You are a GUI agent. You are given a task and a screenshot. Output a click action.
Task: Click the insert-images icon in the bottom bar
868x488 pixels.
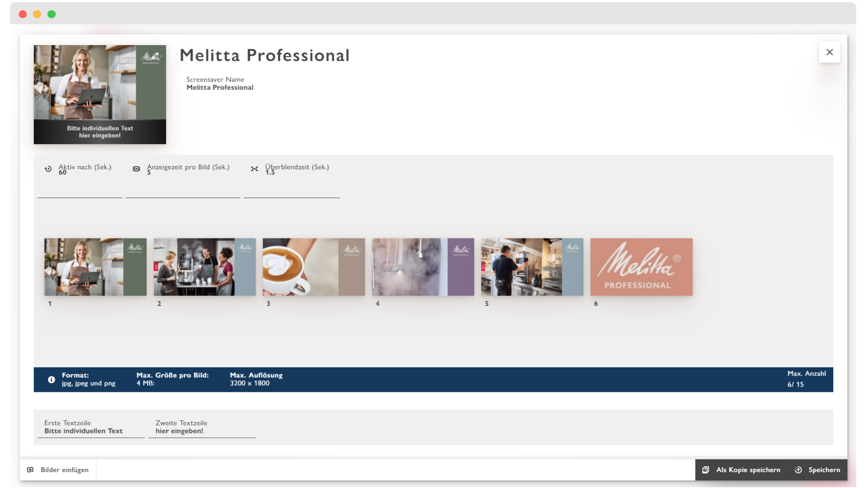pyautogui.click(x=30, y=470)
